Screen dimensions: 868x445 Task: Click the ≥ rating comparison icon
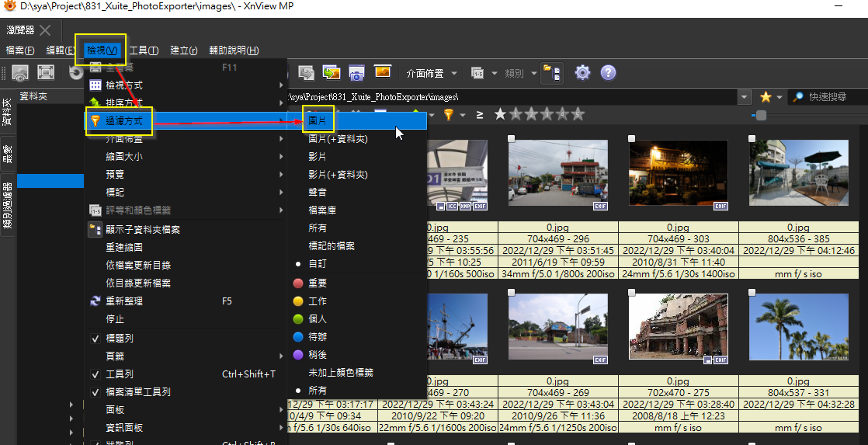(479, 115)
